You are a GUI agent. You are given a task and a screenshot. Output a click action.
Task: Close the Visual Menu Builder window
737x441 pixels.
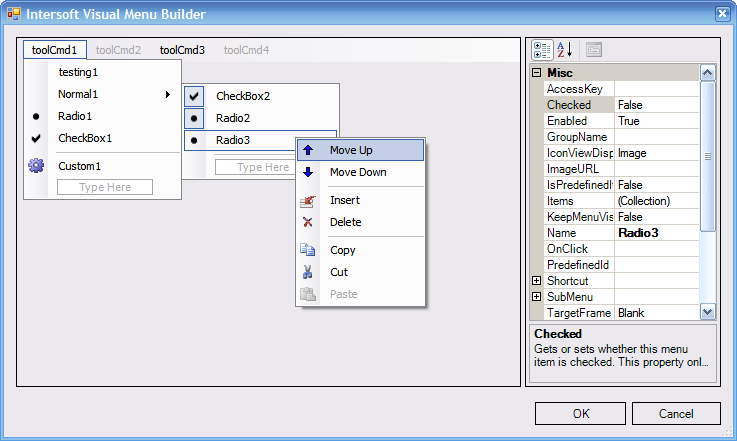[722, 14]
